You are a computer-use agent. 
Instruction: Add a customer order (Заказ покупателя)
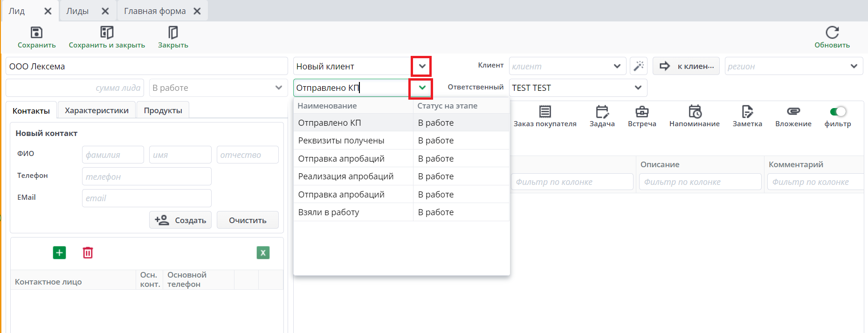click(545, 112)
